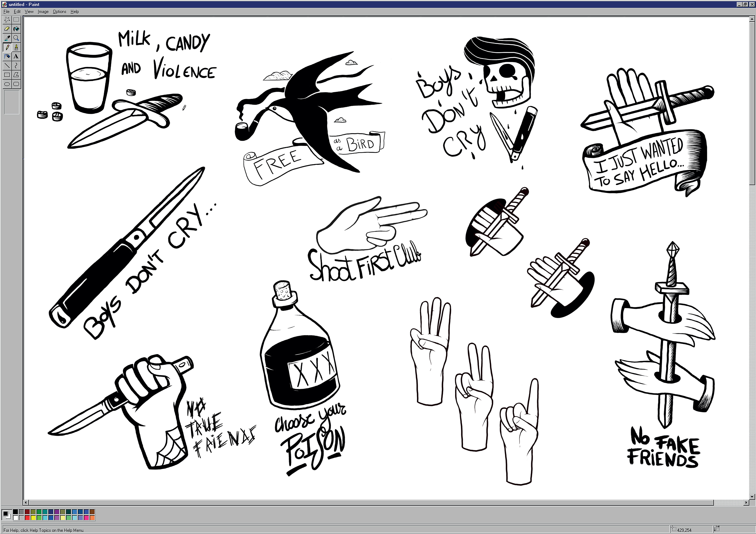Viewport: 756px width, 534px height.
Task: Select the Fill With Color bucket tool
Action: 16,29
